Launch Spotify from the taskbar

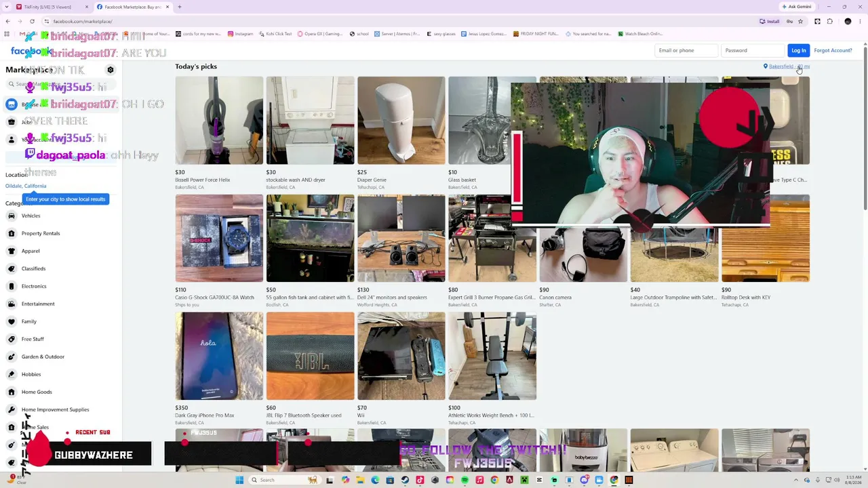(465, 480)
